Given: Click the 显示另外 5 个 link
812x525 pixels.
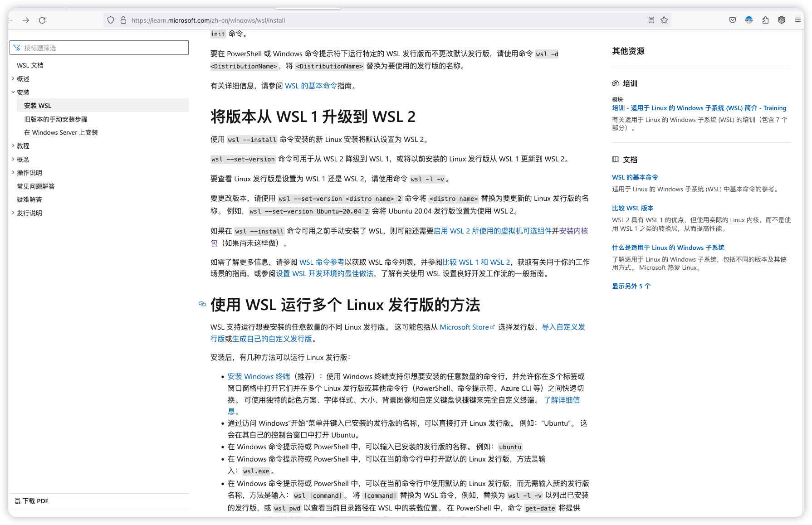Looking at the screenshot, I should pyautogui.click(x=631, y=286).
